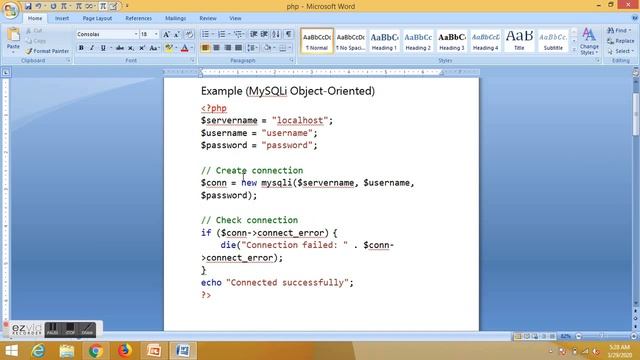Apply the Heading 2 style
The image size is (640, 360).
tap(418, 41)
